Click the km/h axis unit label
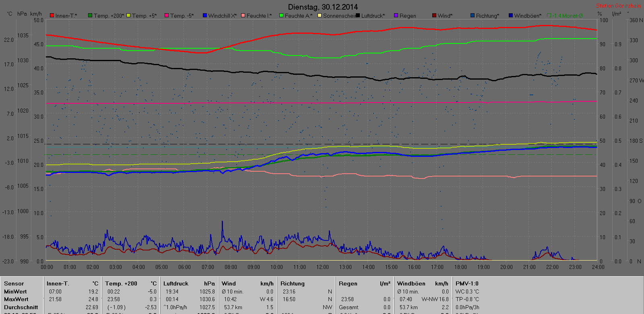 (x=36, y=14)
